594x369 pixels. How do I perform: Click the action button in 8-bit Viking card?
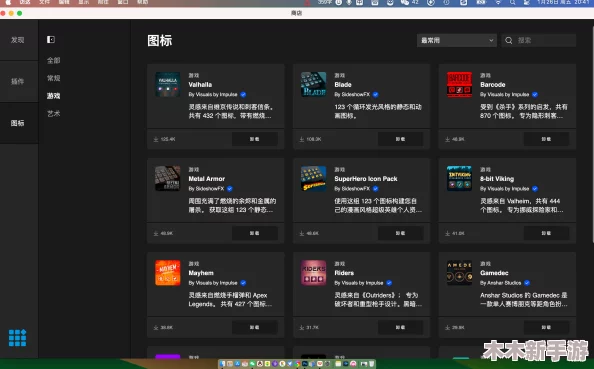point(546,233)
